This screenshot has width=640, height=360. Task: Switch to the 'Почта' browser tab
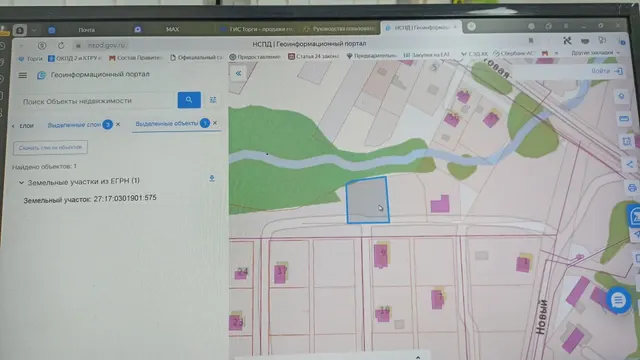87,30
